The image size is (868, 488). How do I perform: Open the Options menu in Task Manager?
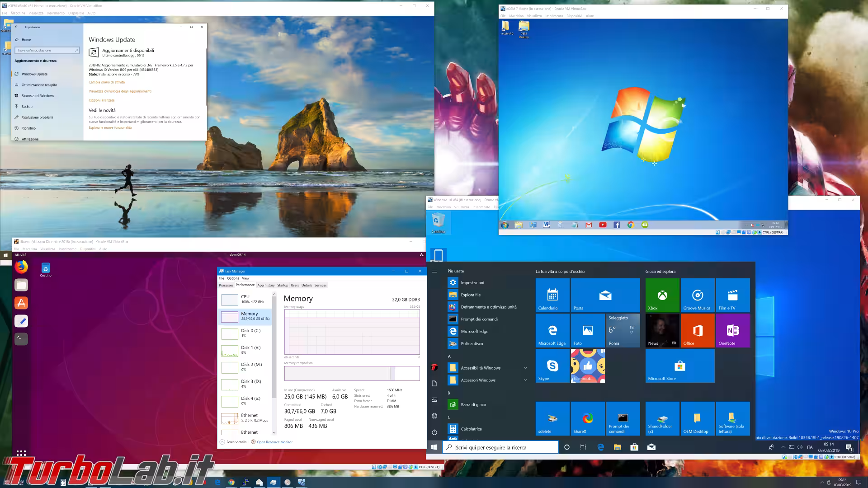(233, 278)
